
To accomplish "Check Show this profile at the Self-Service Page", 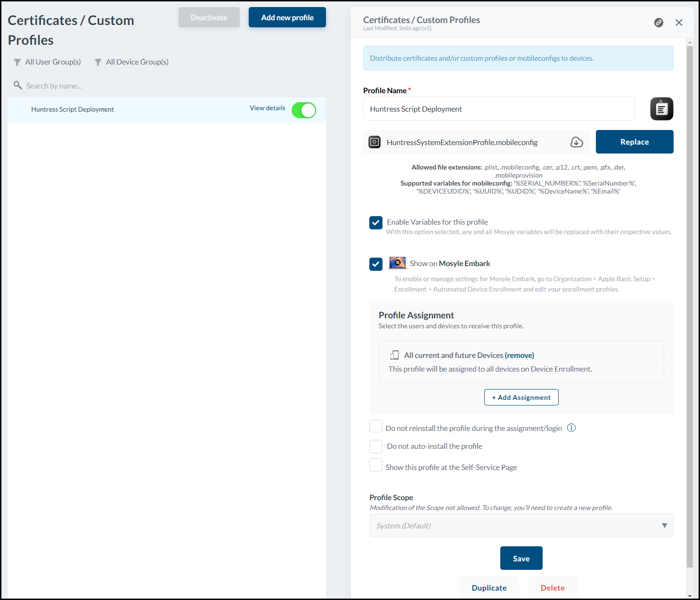I will click(x=376, y=465).
